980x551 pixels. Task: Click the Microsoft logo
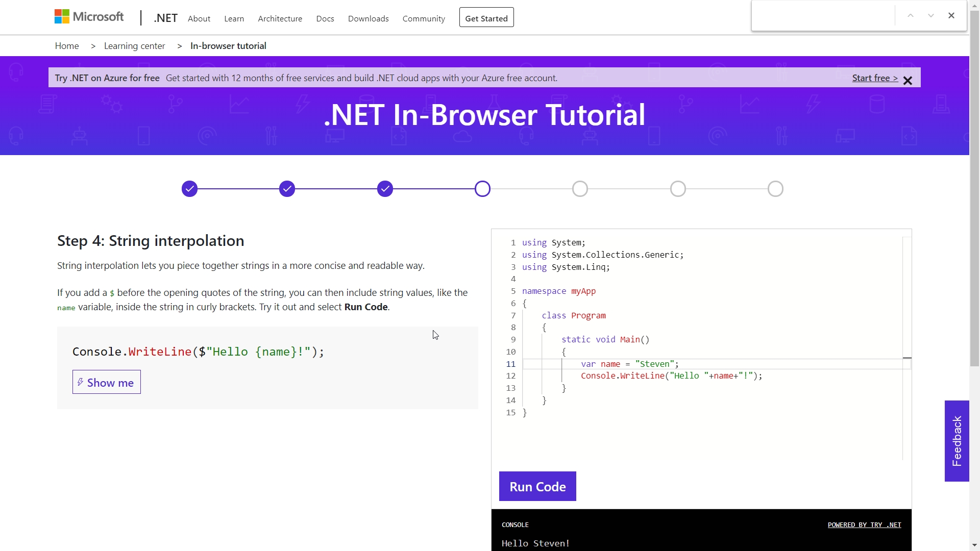[x=89, y=17]
